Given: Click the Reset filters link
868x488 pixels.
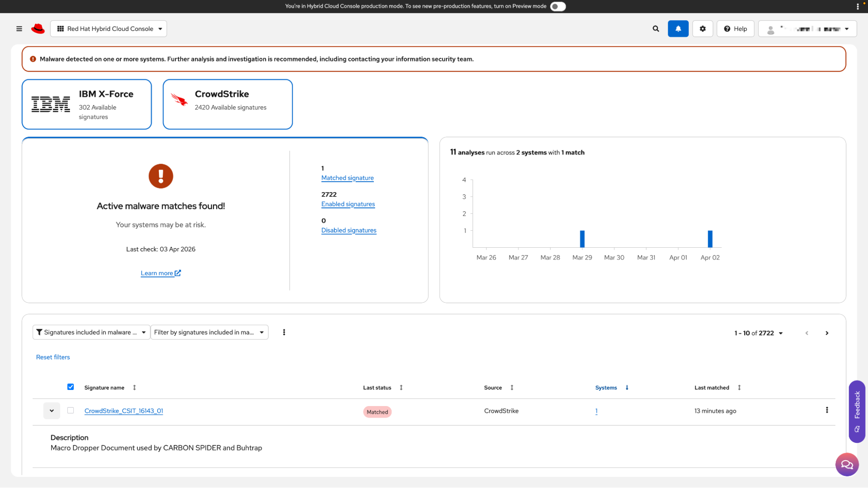Looking at the screenshot, I should click(x=53, y=357).
